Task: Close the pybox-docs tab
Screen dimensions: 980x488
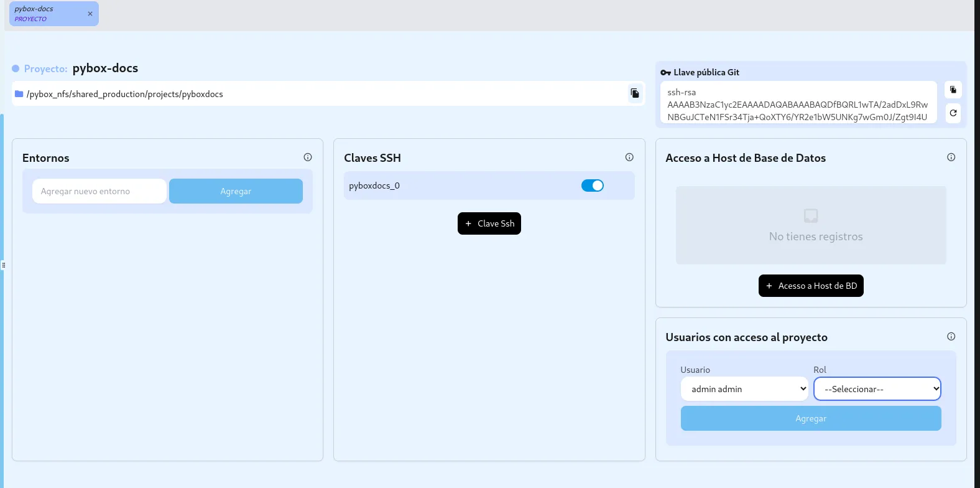Action: pos(90,14)
